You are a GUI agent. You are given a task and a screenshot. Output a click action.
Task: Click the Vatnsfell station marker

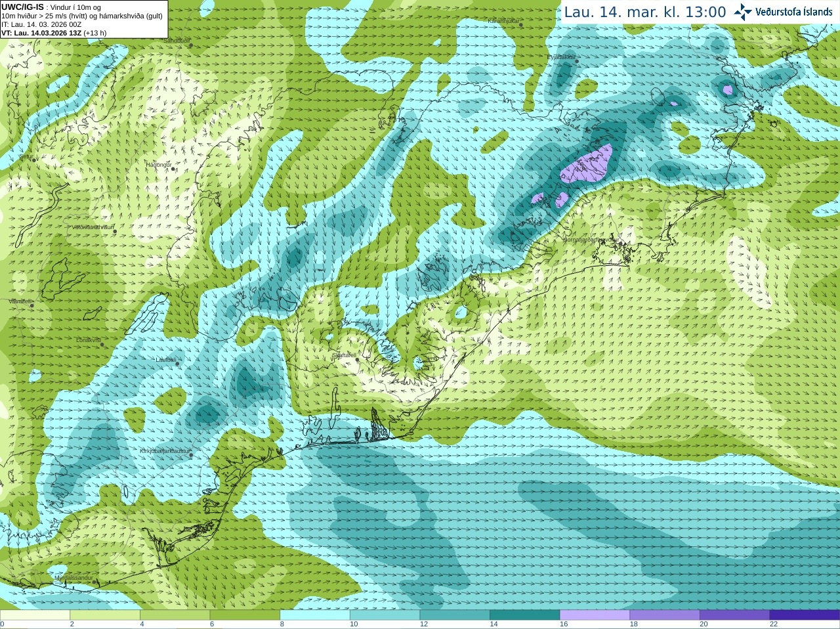[31, 305]
